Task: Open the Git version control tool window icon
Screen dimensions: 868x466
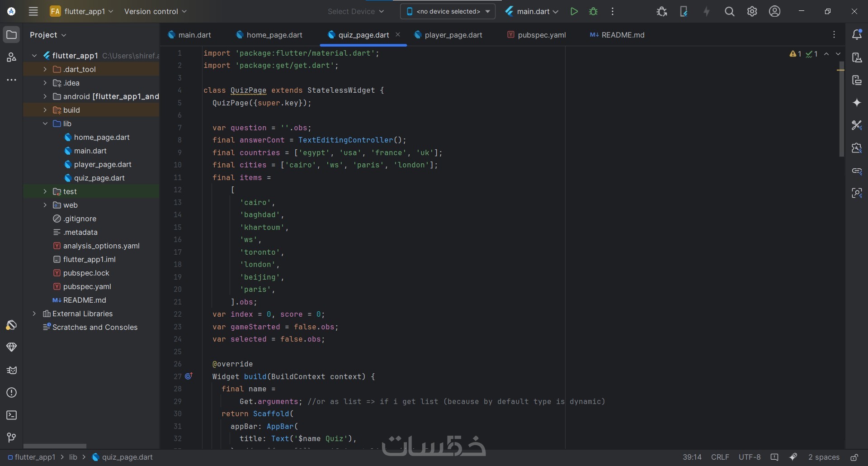Action: (11, 437)
